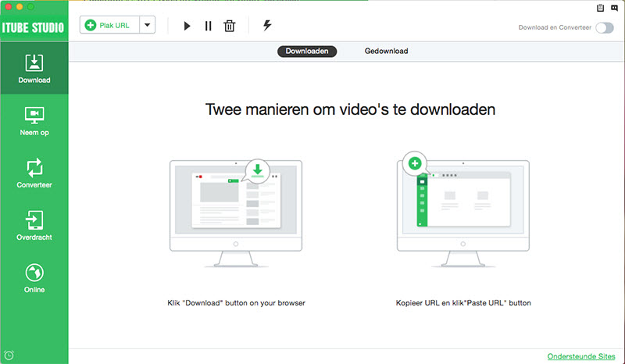Open the Ondersteunde Sites link

(x=581, y=356)
